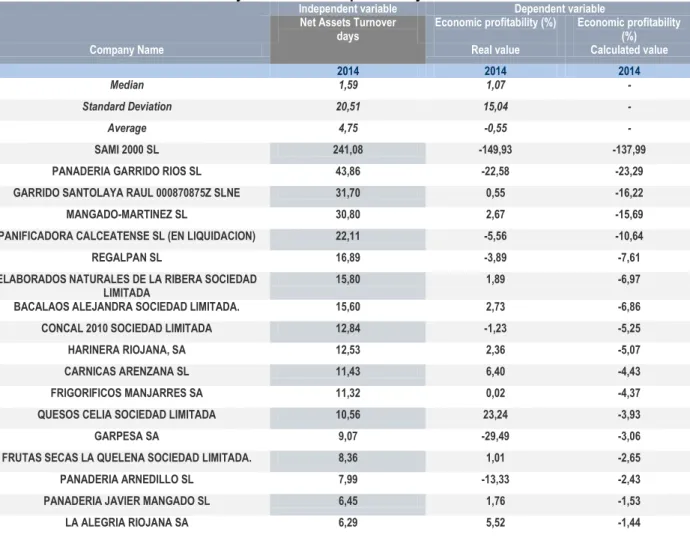The width and height of the screenshot is (690, 538).
Task: Click real value 2,67
Action: pyautogui.click(x=495, y=214)
